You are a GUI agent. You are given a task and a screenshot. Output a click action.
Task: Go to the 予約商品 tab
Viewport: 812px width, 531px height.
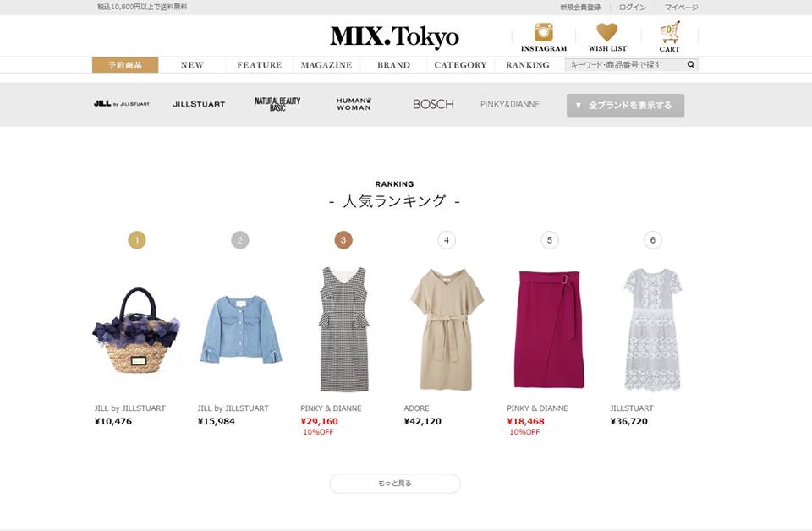point(125,65)
